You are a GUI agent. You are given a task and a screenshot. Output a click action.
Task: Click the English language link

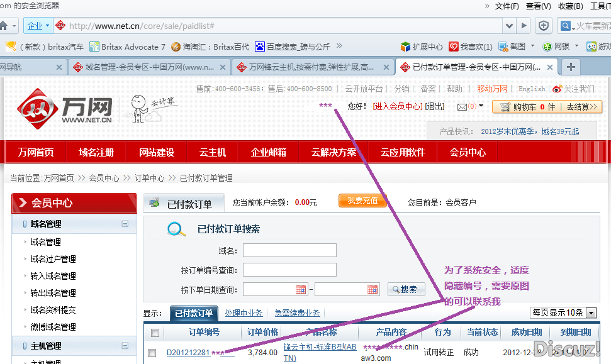click(x=532, y=89)
